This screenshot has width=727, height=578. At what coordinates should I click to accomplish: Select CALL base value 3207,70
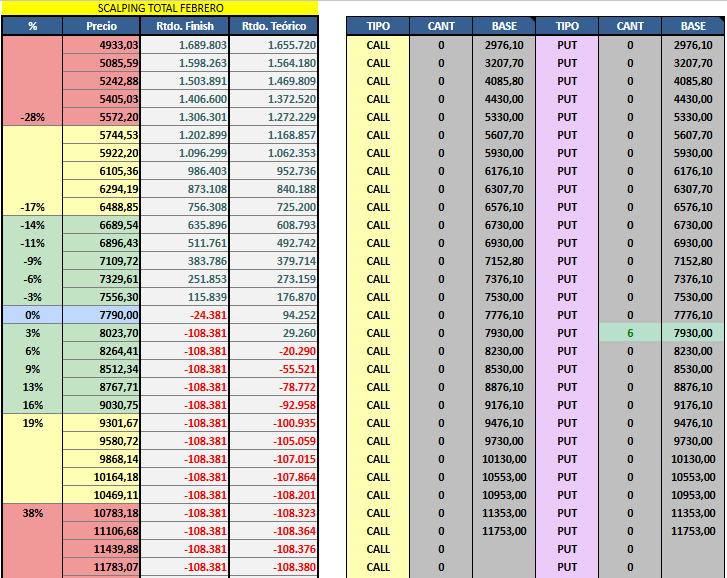pos(504,63)
